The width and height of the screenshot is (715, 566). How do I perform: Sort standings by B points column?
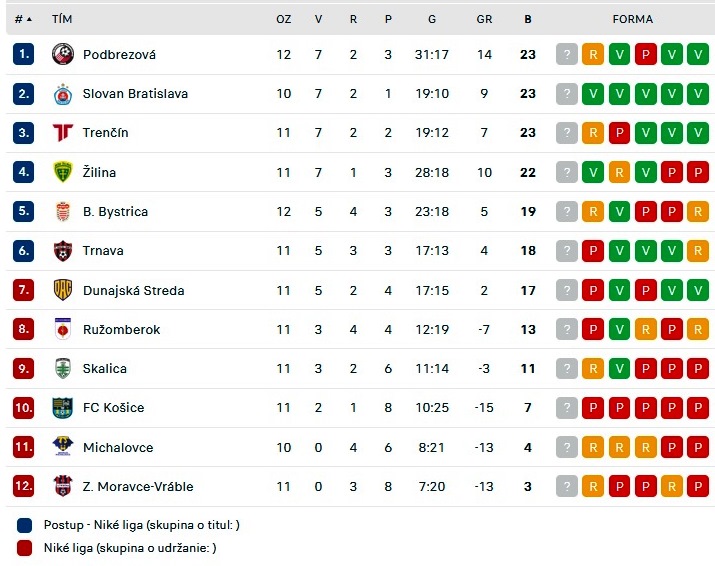coord(528,19)
